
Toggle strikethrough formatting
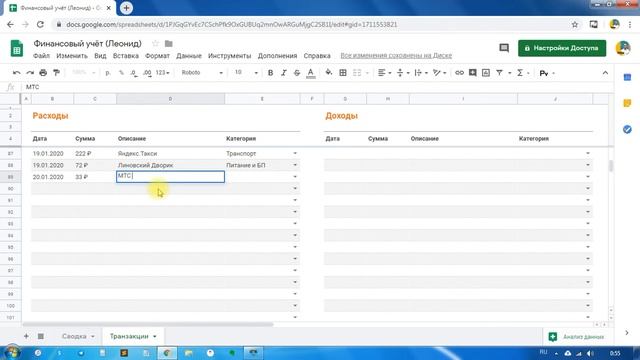(297, 73)
